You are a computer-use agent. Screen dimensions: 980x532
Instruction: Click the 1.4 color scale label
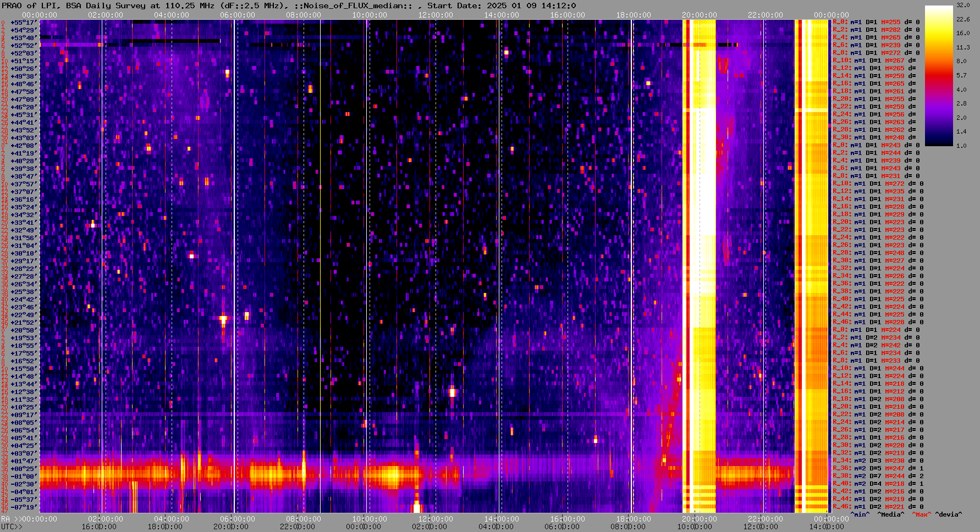(x=961, y=132)
